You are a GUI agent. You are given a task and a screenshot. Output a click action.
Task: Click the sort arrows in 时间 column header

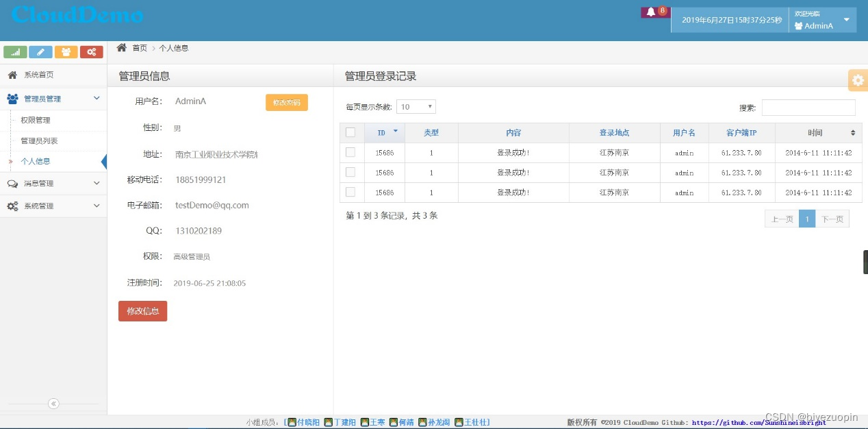[x=853, y=133]
